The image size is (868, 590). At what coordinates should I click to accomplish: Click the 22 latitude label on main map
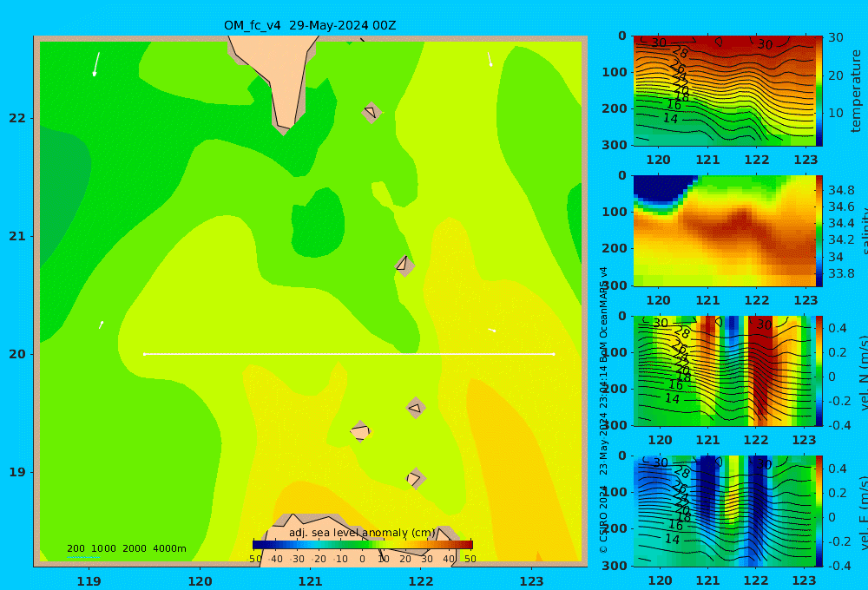[17, 118]
